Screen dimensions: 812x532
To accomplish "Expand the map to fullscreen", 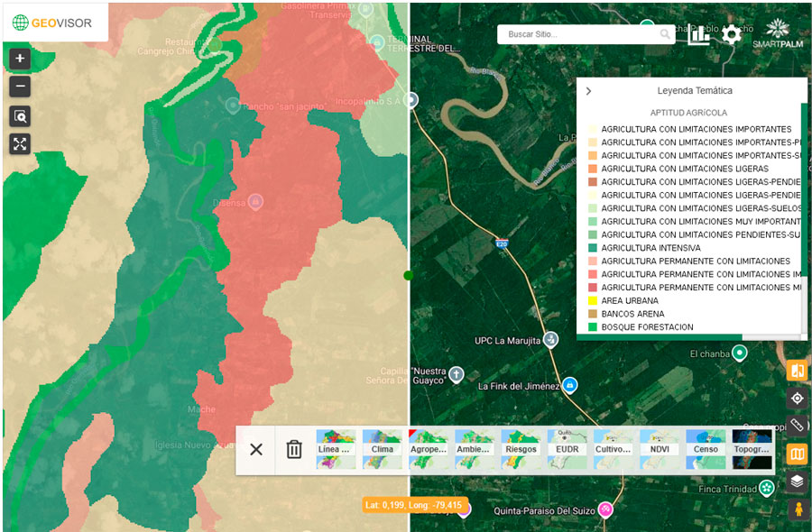I will click(20, 144).
